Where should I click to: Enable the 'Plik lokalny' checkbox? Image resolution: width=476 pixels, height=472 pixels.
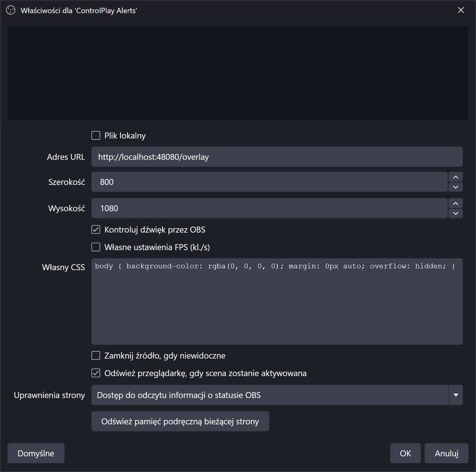click(96, 135)
